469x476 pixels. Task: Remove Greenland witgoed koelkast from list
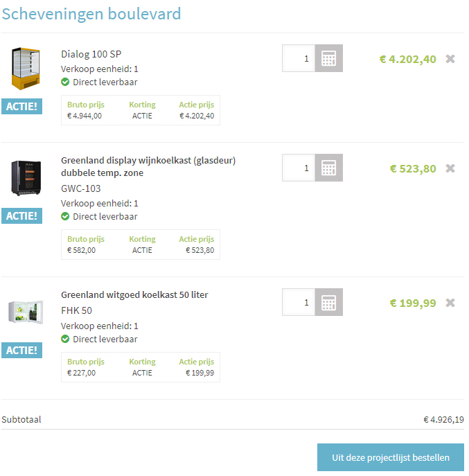tap(450, 303)
